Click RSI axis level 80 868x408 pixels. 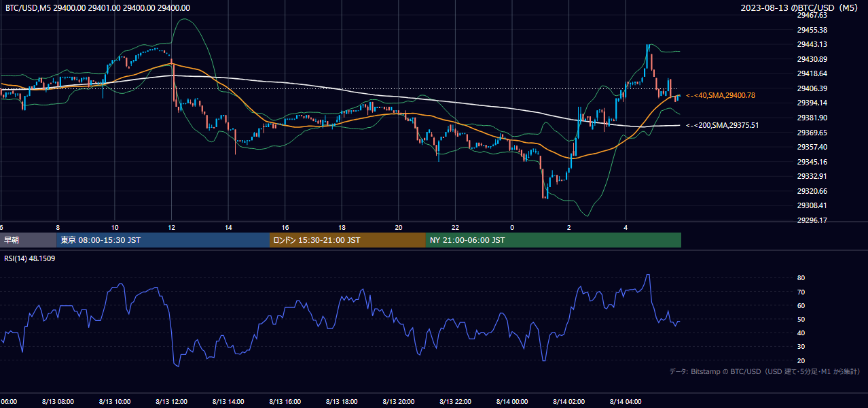(801, 278)
